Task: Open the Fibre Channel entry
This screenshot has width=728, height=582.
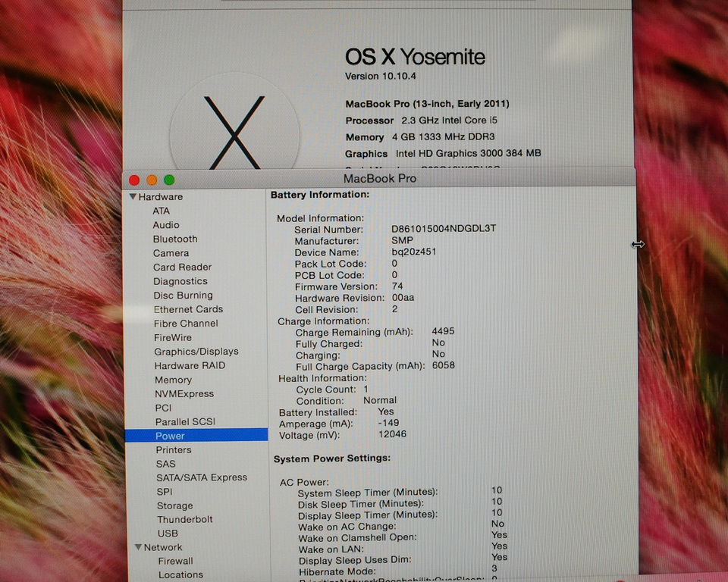Action: 186,324
